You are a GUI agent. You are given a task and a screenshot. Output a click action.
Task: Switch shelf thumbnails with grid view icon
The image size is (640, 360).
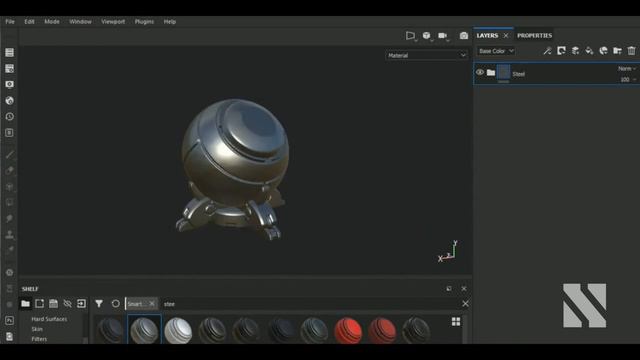456,322
